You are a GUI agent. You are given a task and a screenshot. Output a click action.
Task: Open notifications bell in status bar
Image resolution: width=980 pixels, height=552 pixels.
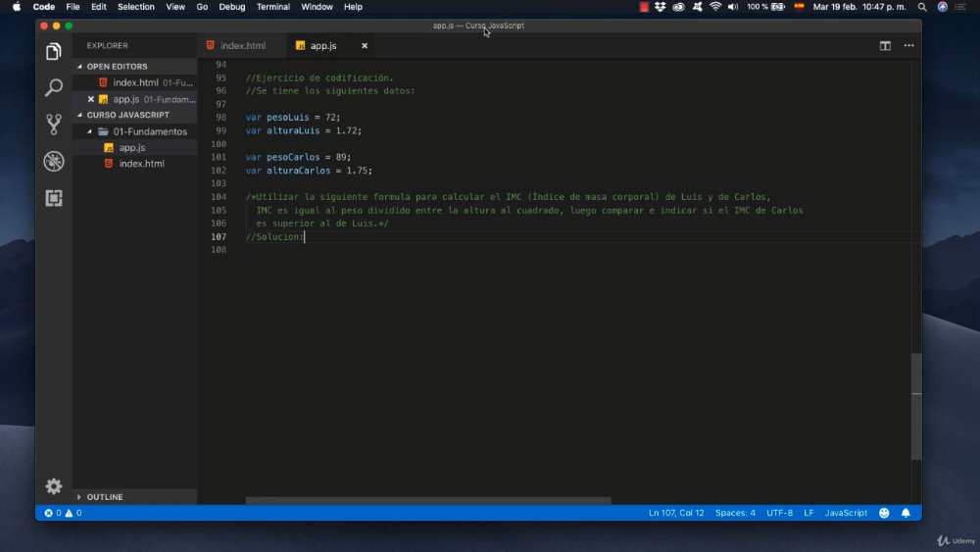(906, 513)
